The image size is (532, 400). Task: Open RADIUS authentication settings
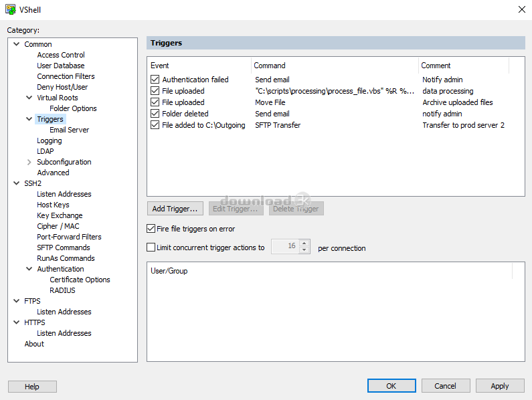pyautogui.click(x=62, y=290)
